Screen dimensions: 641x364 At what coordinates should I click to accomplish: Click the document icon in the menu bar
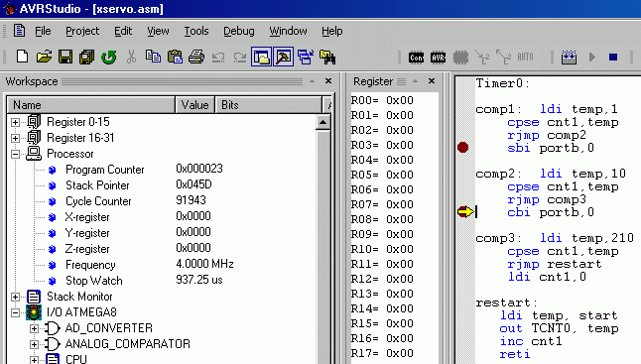(x=19, y=31)
